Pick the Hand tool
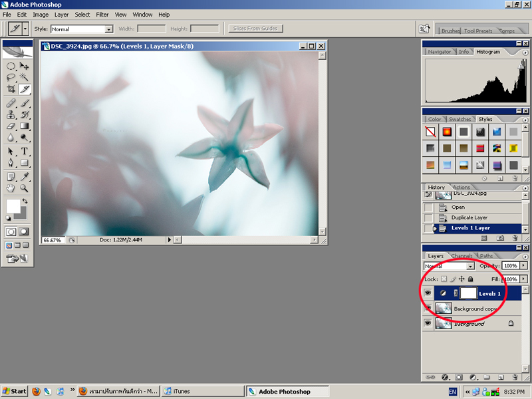Viewport: 532px width, 399px height. [x=11, y=188]
